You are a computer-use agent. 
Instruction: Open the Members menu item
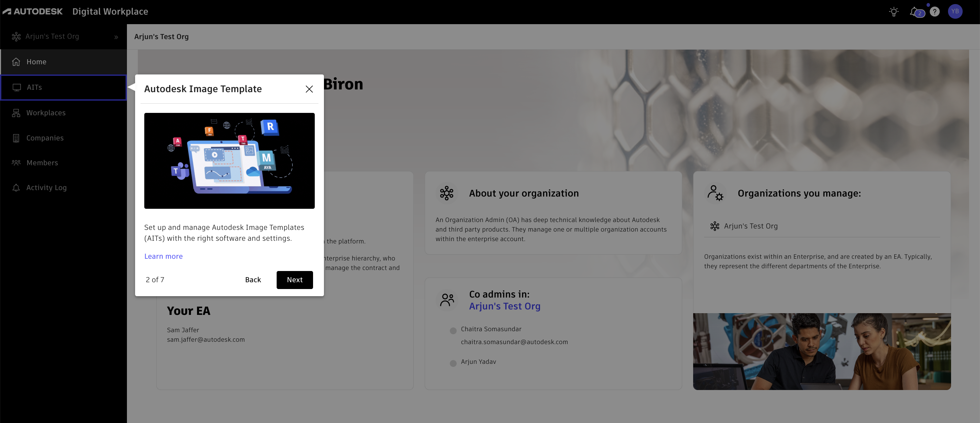click(42, 163)
